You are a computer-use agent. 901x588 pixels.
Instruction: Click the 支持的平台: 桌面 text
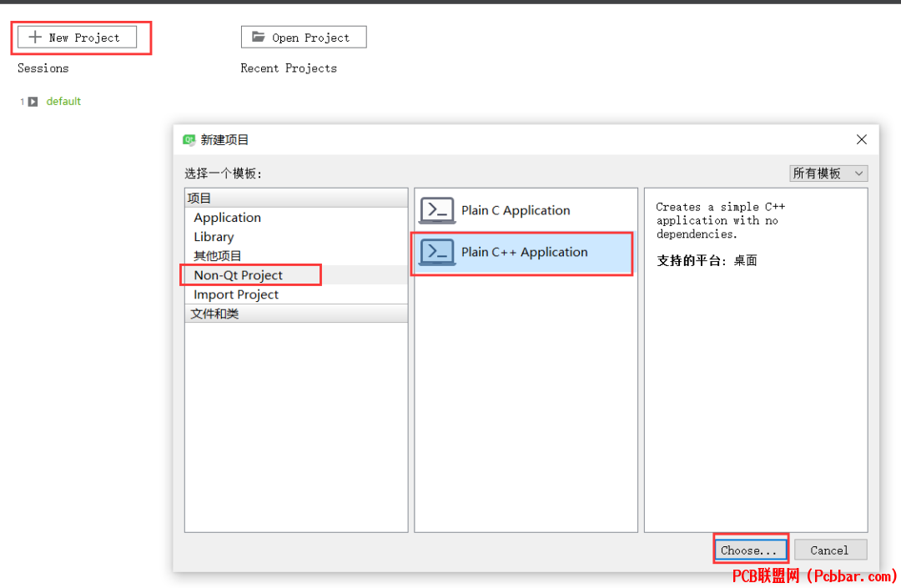click(707, 261)
